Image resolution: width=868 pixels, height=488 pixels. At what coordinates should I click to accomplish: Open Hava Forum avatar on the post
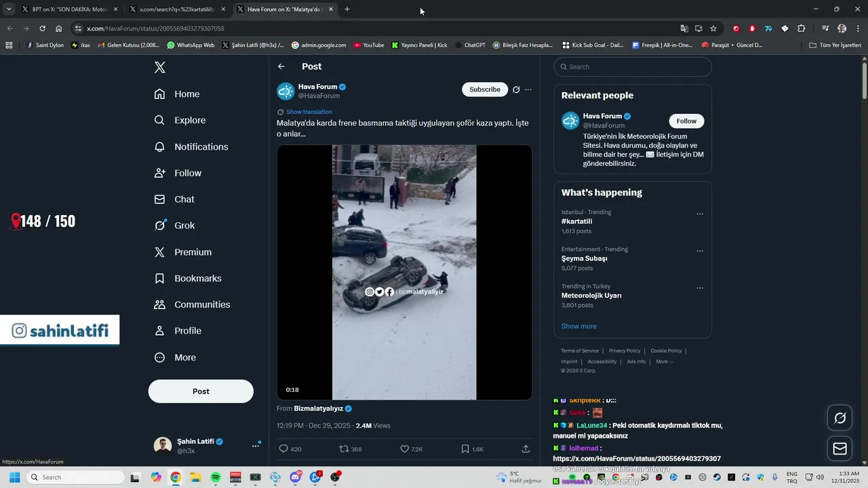285,91
